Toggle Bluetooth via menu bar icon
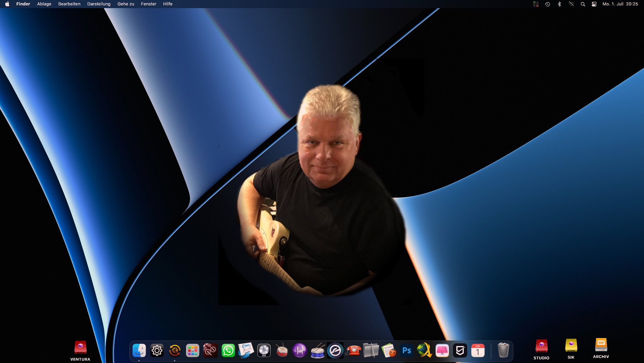 (x=559, y=4)
